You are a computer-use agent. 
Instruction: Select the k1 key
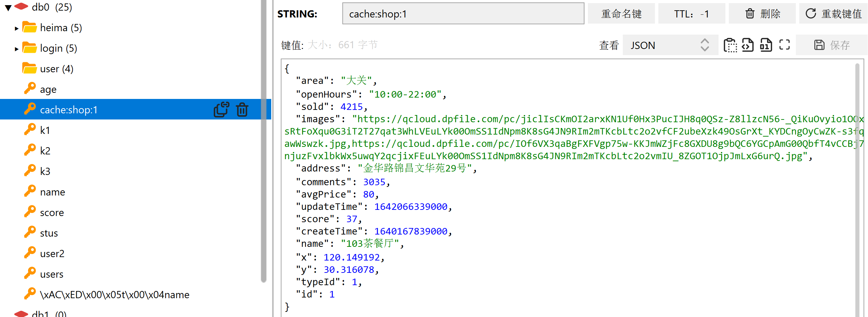point(45,130)
